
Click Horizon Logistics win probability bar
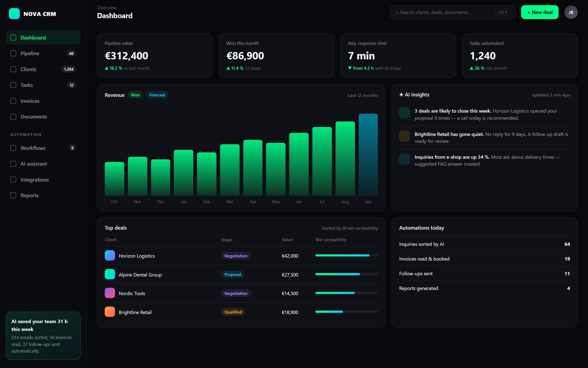[x=347, y=255]
